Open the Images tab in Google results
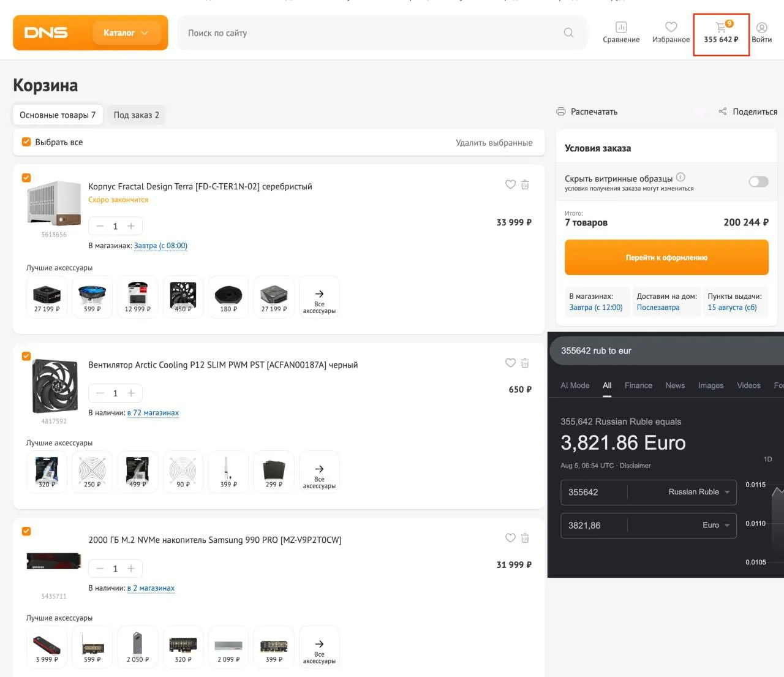The image size is (784, 677). point(711,385)
